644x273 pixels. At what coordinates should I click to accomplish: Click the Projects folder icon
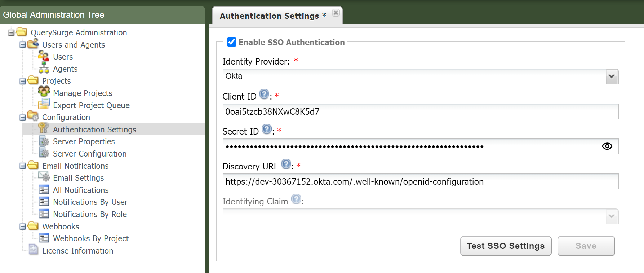(x=33, y=80)
